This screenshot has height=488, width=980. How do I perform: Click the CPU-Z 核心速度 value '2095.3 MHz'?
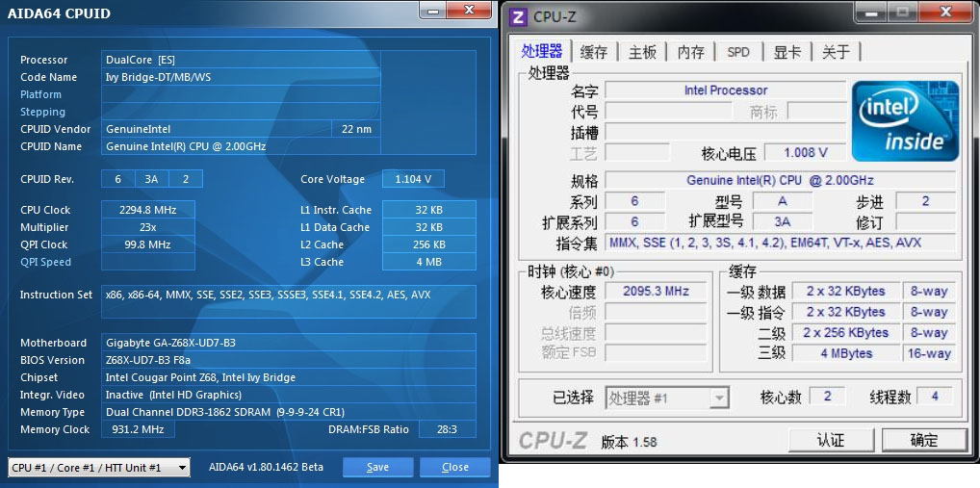tap(656, 292)
